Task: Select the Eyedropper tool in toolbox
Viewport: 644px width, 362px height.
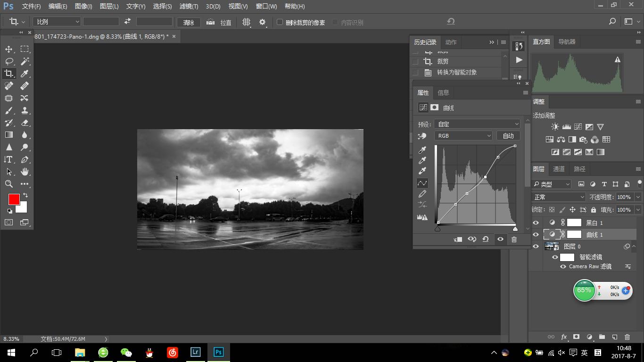Action: [x=25, y=74]
